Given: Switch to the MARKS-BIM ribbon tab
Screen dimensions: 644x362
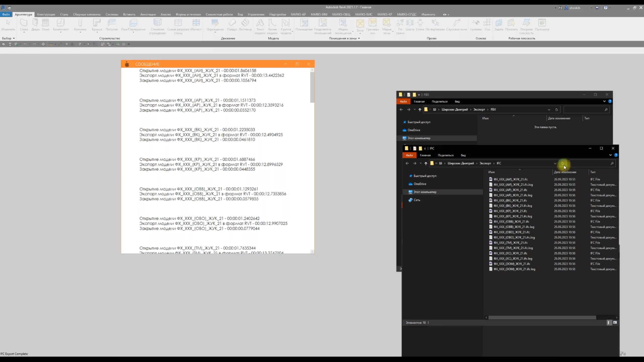Looking at the screenshot, I should (319, 14).
